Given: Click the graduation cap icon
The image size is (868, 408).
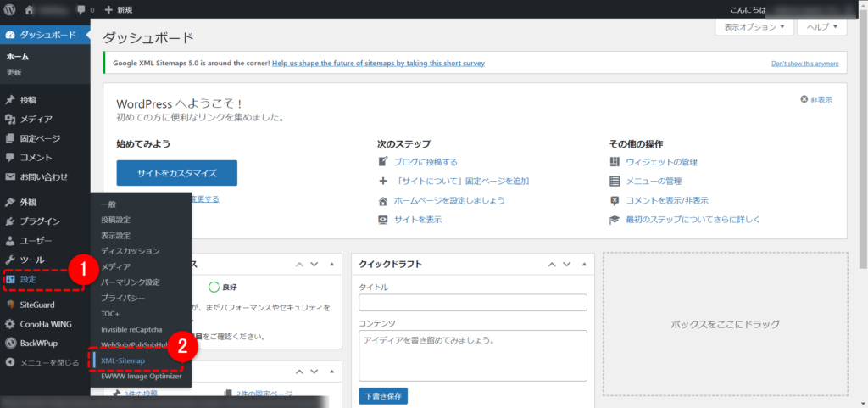Looking at the screenshot, I should [x=615, y=219].
